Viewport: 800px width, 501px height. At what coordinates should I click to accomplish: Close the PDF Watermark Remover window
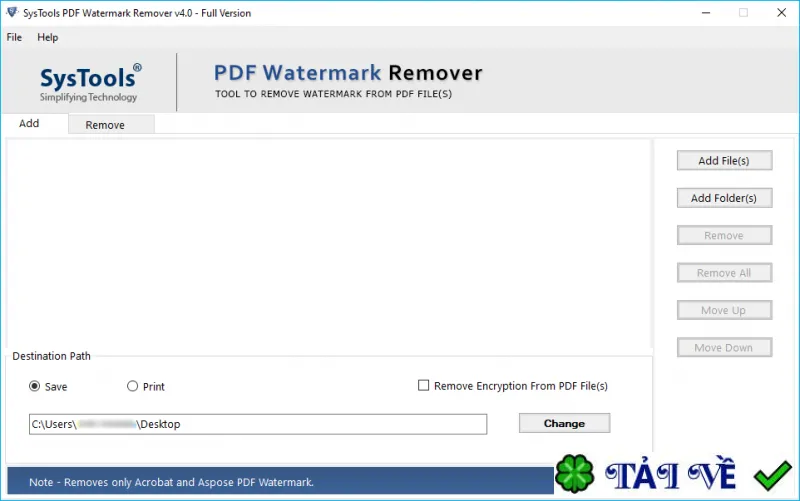click(x=781, y=13)
